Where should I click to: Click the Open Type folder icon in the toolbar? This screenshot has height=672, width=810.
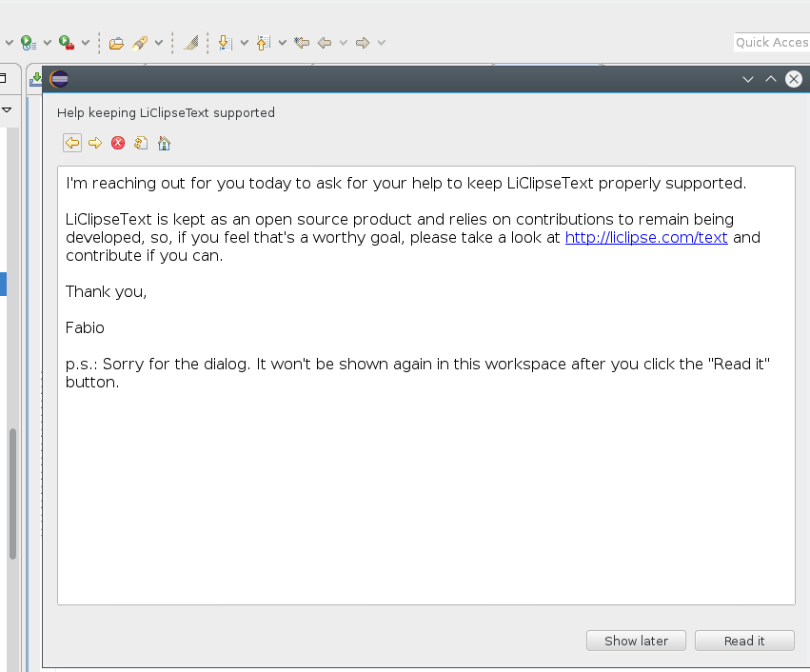coord(116,43)
